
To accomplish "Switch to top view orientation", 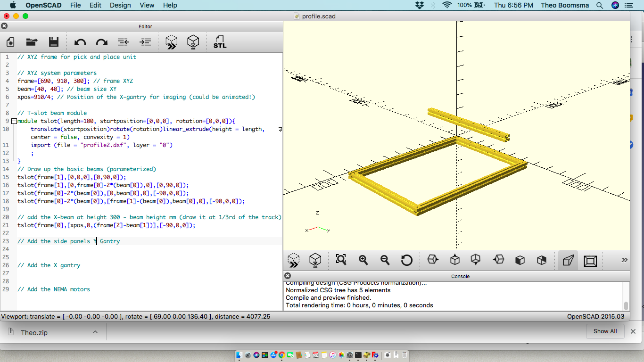I will point(454,260).
